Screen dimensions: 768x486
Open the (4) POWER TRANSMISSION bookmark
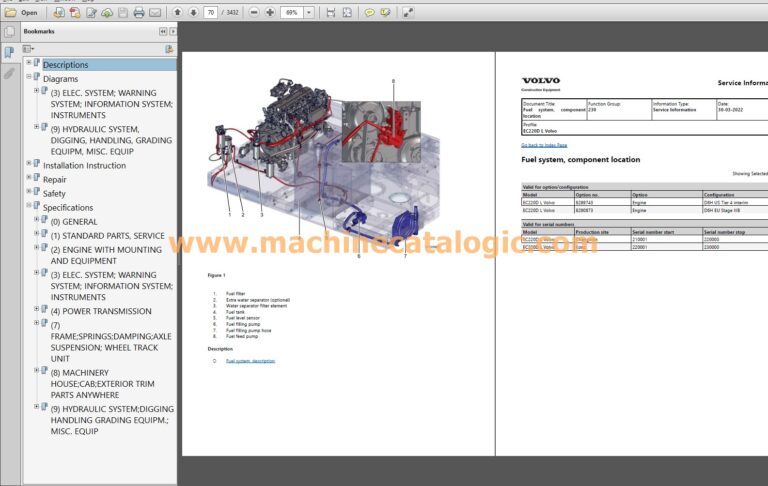[101, 311]
